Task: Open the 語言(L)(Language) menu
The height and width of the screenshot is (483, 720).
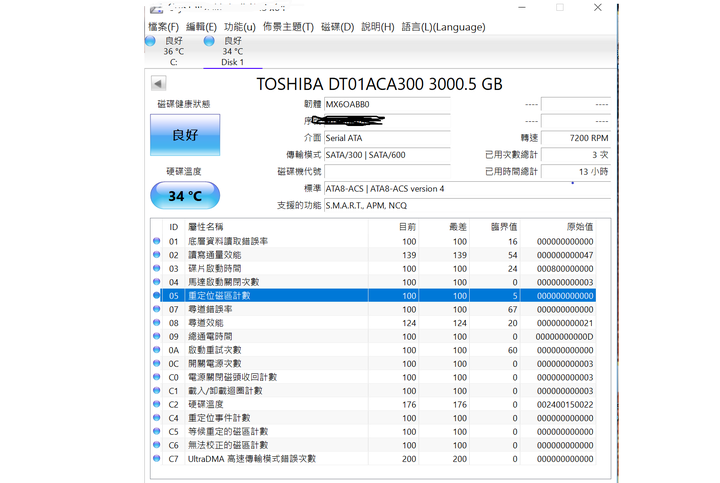Action: 443,27
